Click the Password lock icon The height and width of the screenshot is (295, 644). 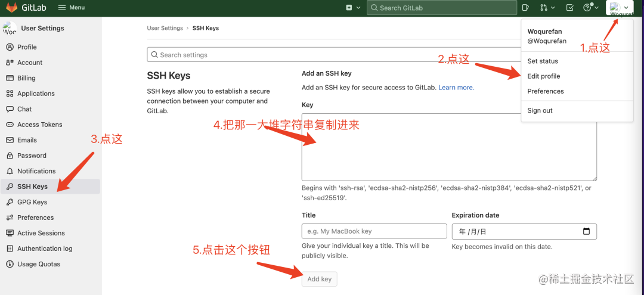point(10,156)
